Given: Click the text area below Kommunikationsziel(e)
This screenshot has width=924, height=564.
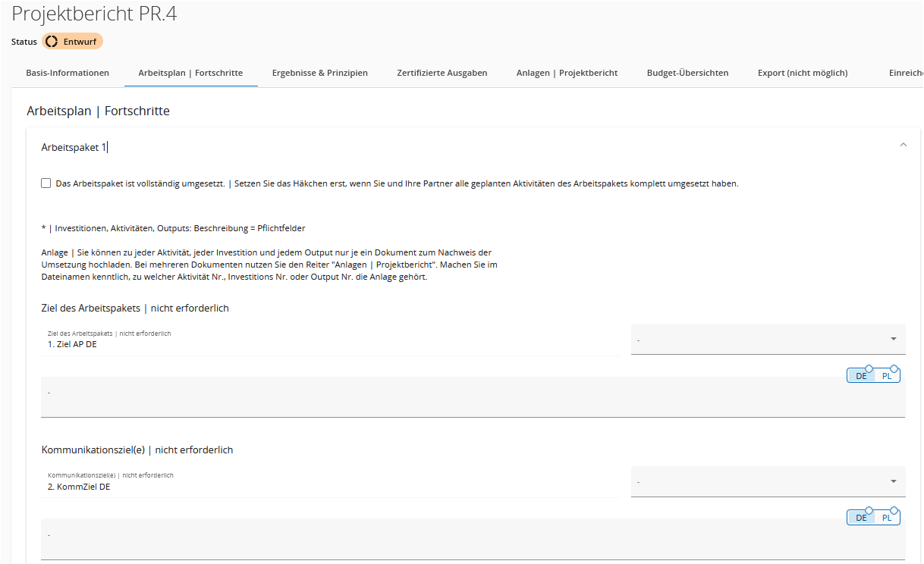Looking at the screenshot, I should tap(440, 539).
